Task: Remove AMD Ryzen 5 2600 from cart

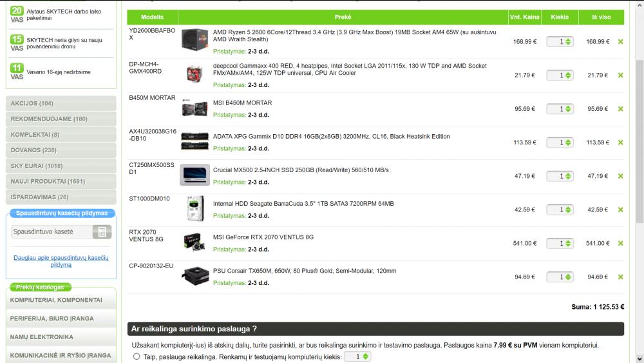Action: pos(620,41)
